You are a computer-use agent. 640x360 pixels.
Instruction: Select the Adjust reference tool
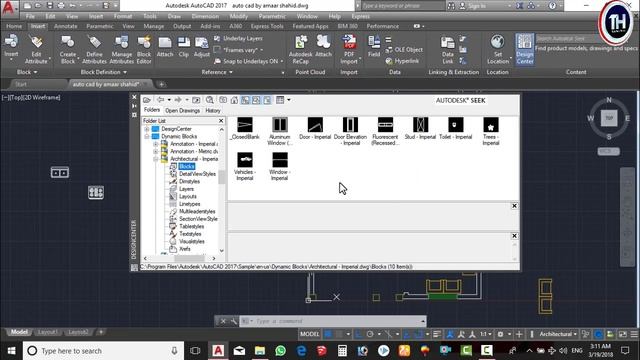click(202, 46)
